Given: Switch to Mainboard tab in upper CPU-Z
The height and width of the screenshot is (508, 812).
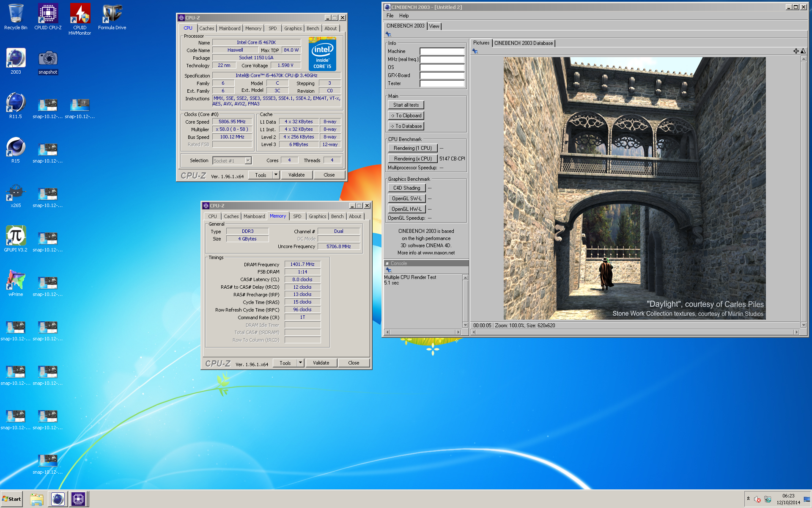Looking at the screenshot, I should coord(230,28).
